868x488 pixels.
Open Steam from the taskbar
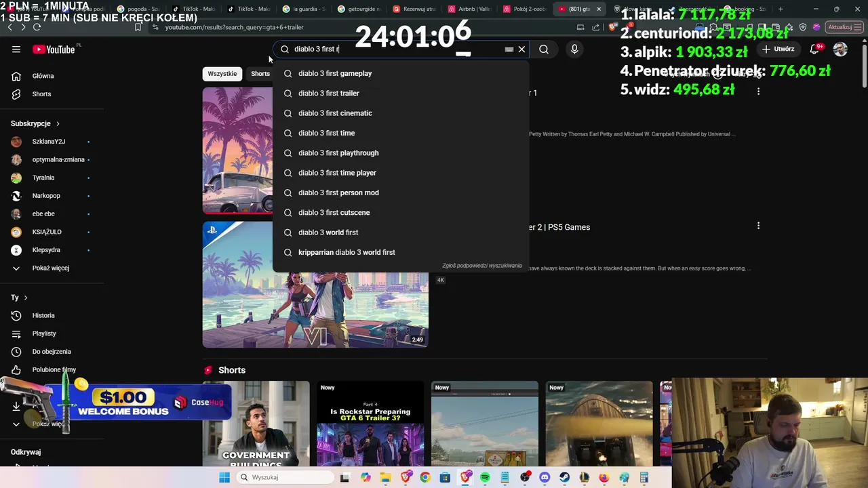point(564,477)
